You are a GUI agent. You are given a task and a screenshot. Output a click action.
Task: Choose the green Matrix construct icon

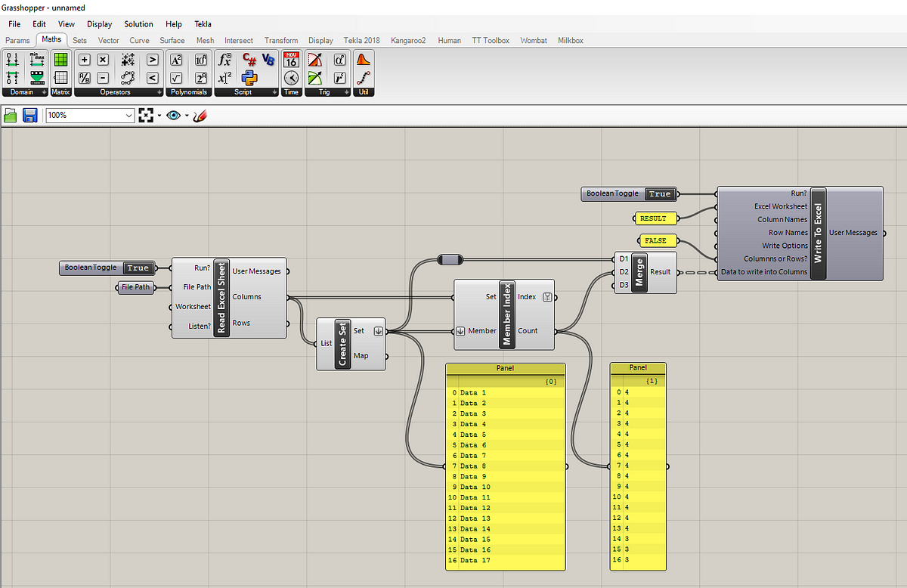coord(60,59)
